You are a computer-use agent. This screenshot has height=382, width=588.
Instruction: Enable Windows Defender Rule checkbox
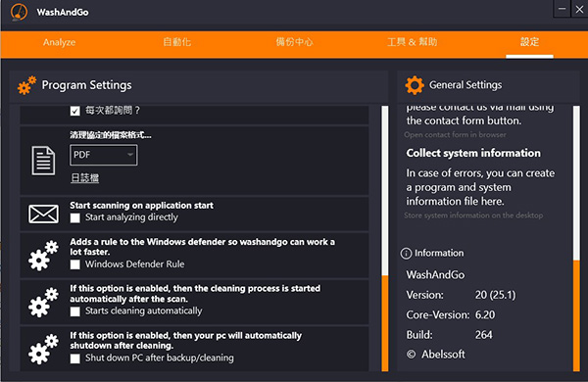coord(75,264)
